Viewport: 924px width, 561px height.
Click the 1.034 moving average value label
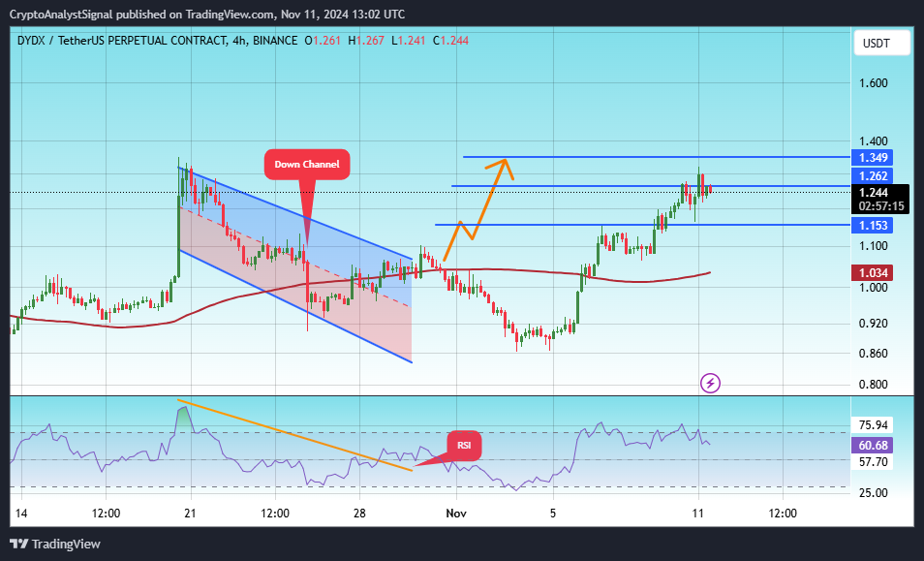[872, 273]
